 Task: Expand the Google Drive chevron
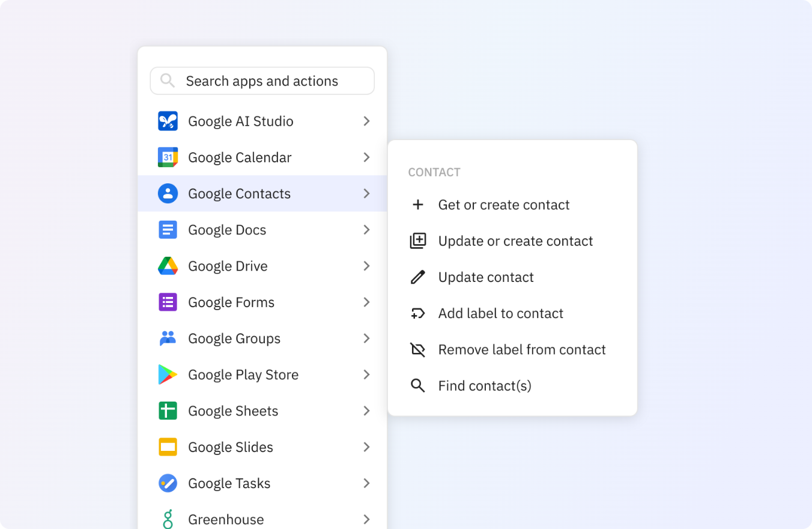tap(366, 266)
